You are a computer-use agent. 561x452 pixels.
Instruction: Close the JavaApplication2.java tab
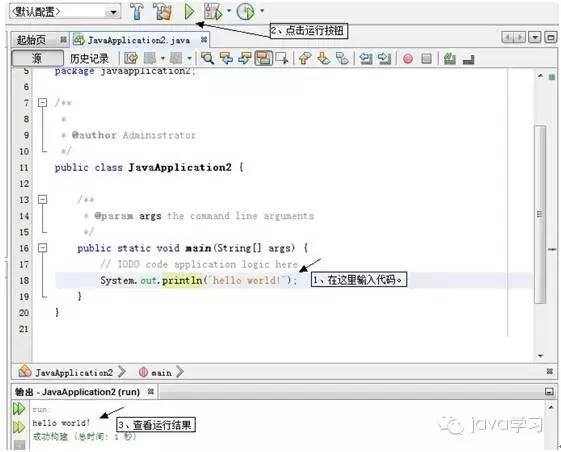[x=204, y=39]
